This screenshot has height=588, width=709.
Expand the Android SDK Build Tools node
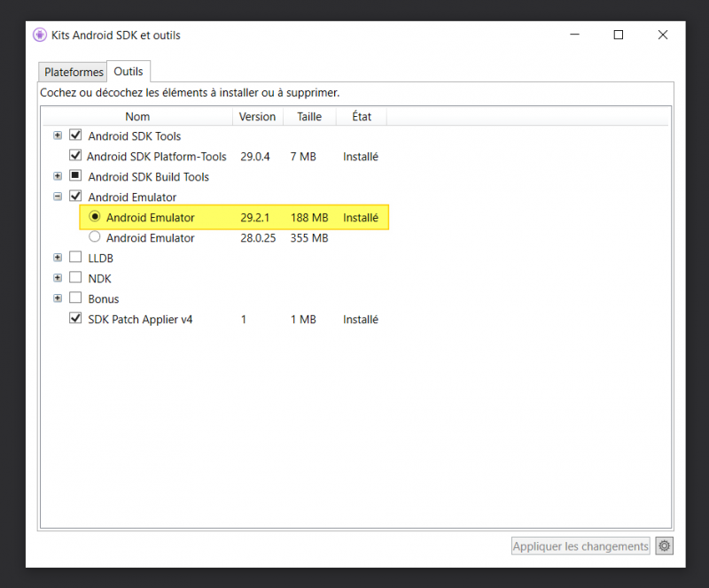pos(58,176)
